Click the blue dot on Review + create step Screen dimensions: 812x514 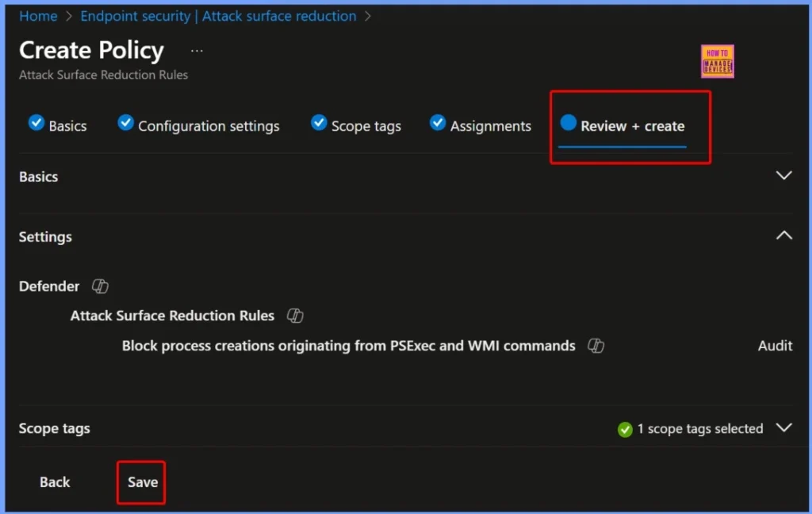[x=566, y=123]
